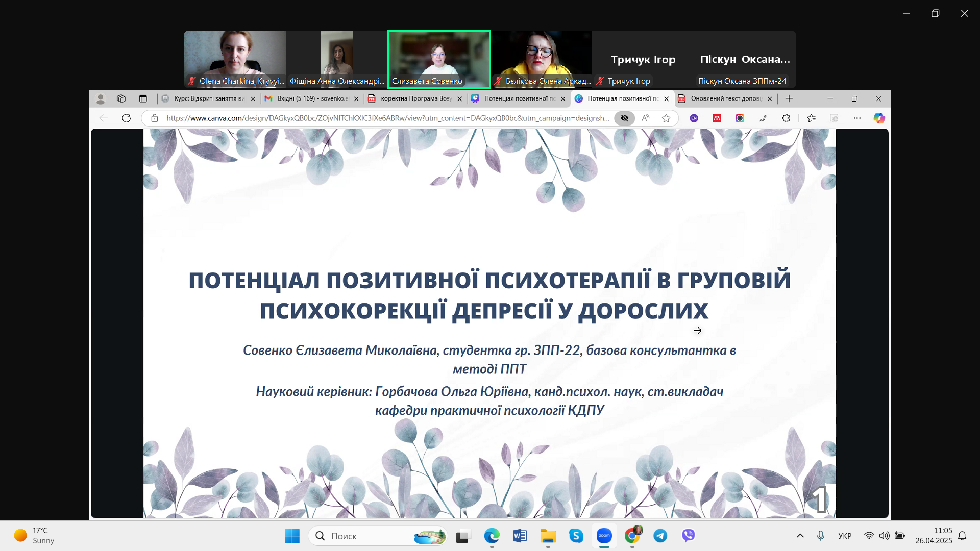Viewport: 980px width, 551px height.
Task: Click the Read Aloud icon
Action: point(645,118)
